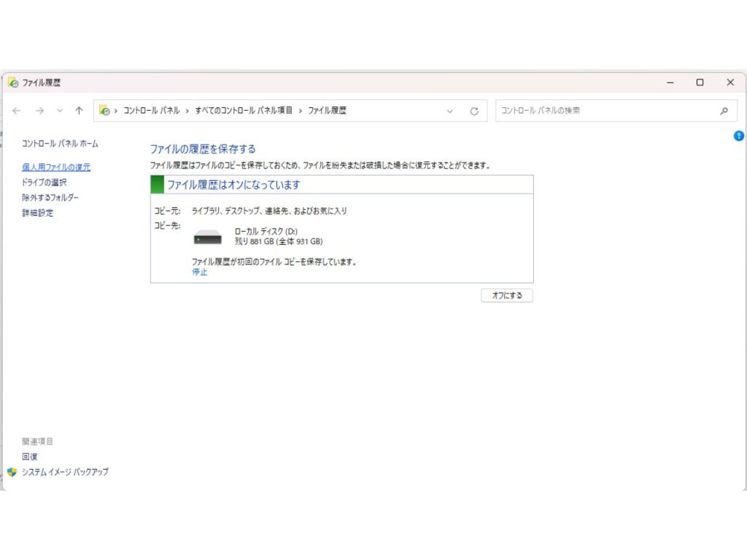Expand the address bar dropdown arrow
Screen dimensions: 747x560
450,110
